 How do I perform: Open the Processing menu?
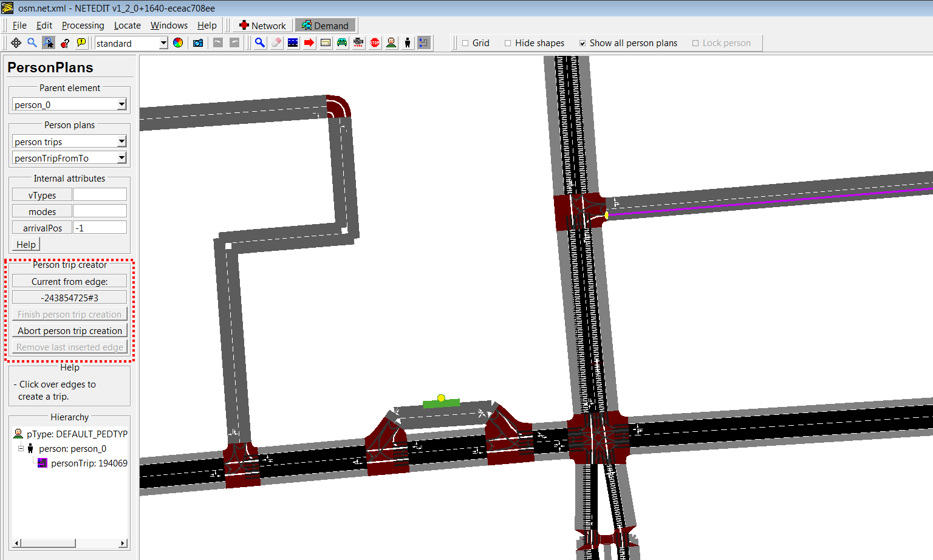pyautogui.click(x=83, y=26)
